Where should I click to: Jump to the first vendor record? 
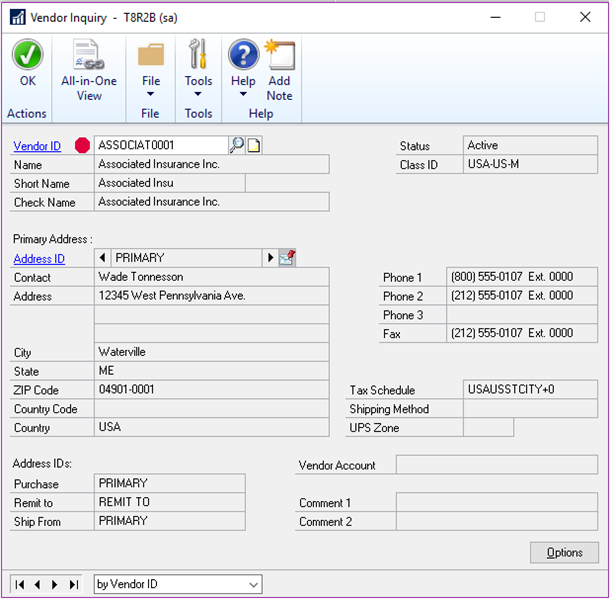(20, 584)
